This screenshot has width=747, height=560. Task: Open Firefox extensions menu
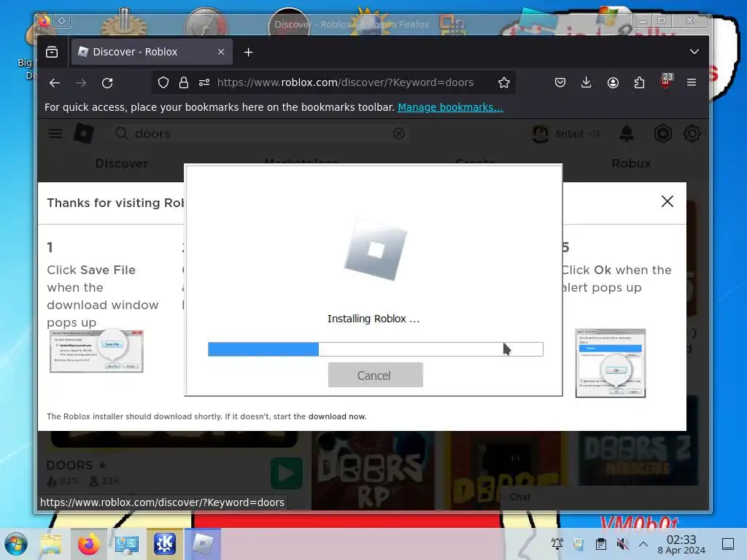click(x=639, y=83)
